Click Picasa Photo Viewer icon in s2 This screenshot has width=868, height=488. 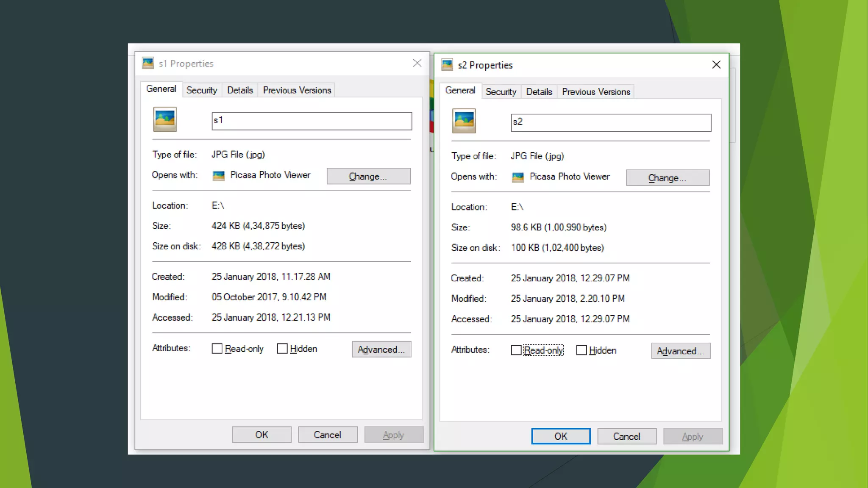pyautogui.click(x=518, y=177)
